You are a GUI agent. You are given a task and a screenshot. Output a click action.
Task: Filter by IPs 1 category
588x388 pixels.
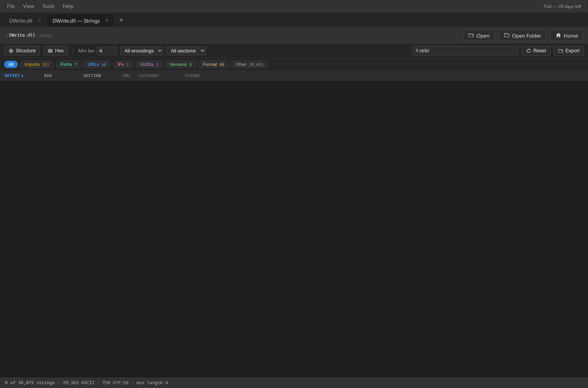[x=123, y=64]
